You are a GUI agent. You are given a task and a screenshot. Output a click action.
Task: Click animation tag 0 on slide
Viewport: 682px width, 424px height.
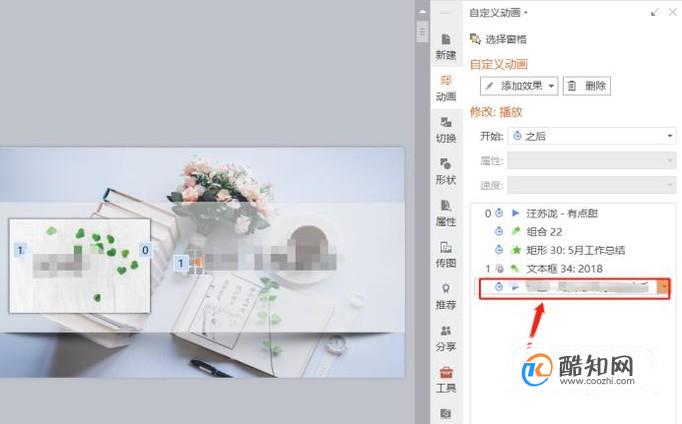145,250
